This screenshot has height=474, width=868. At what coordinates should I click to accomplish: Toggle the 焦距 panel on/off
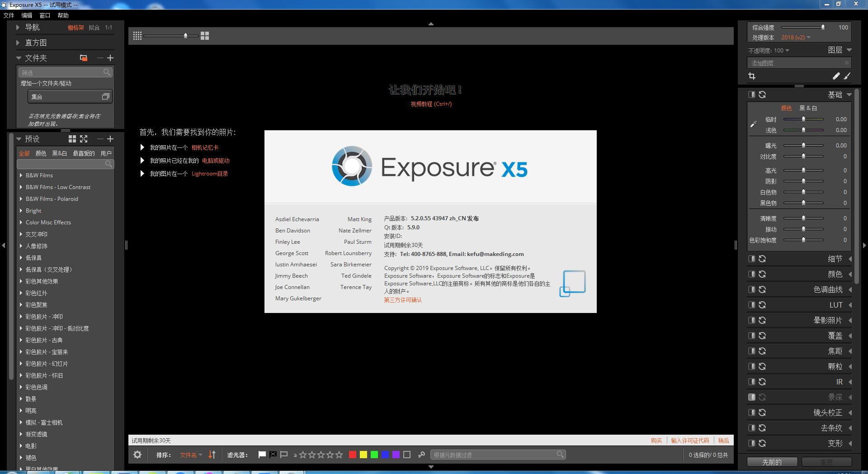[751, 351]
